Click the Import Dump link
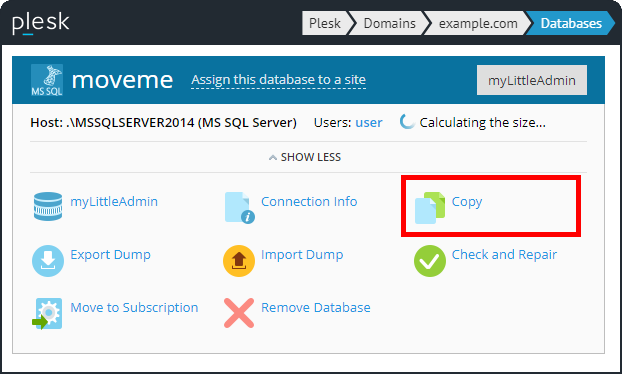The image size is (622, 374). (302, 255)
